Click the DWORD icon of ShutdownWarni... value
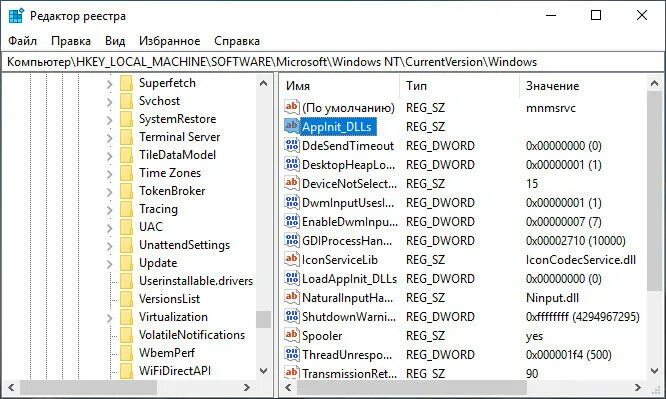Image resolution: width=666 pixels, height=399 pixels. point(292,316)
